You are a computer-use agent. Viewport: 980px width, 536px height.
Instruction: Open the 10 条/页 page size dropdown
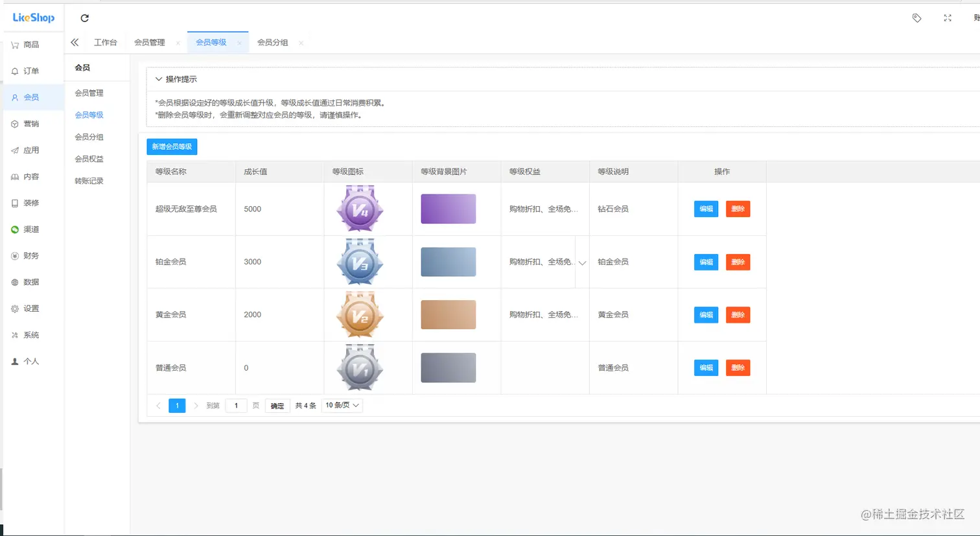click(342, 405)
